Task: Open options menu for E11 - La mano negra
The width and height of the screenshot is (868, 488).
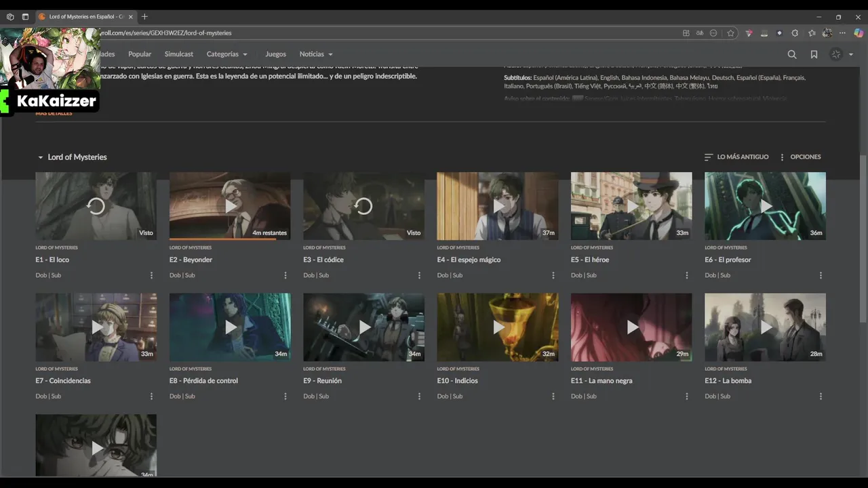Action: 687,396
